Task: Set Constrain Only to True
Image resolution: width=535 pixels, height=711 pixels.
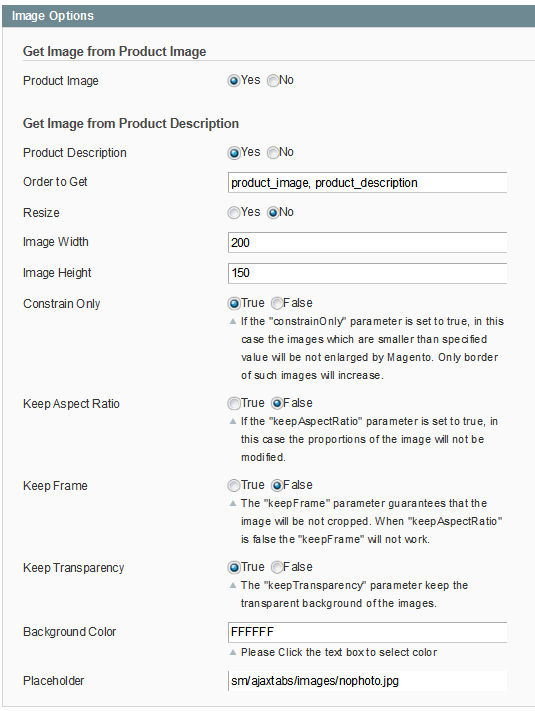Action: (233, 304)
